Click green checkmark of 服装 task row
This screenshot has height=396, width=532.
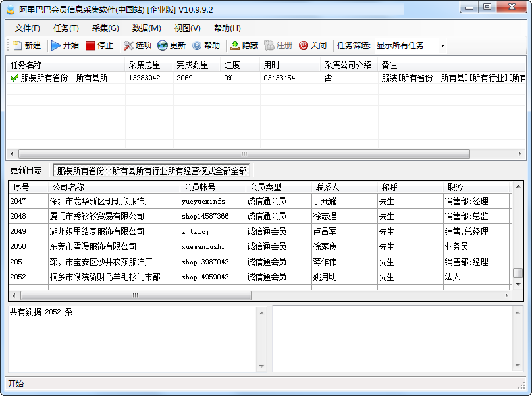(14, 78)
